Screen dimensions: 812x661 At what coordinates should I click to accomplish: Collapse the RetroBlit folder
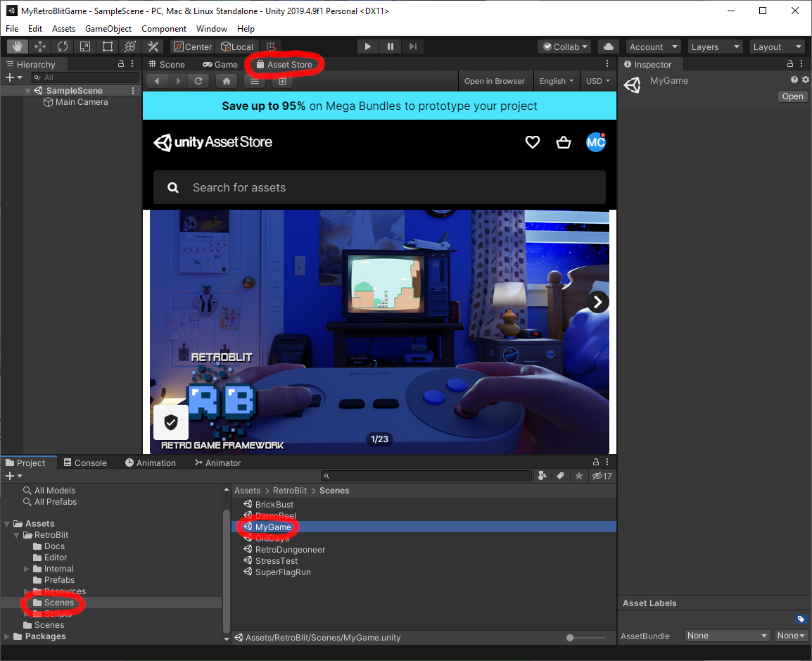coord(16,535)
